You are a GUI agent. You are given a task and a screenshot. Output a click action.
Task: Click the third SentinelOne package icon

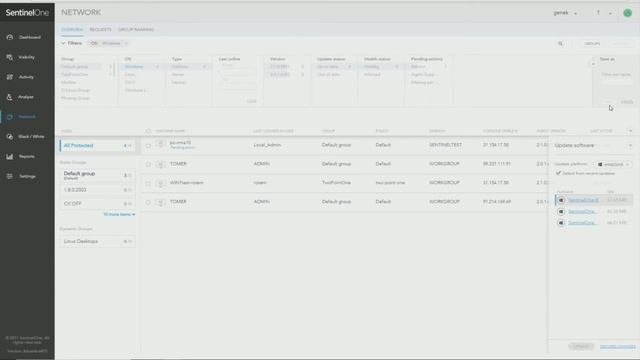point(561,223)
